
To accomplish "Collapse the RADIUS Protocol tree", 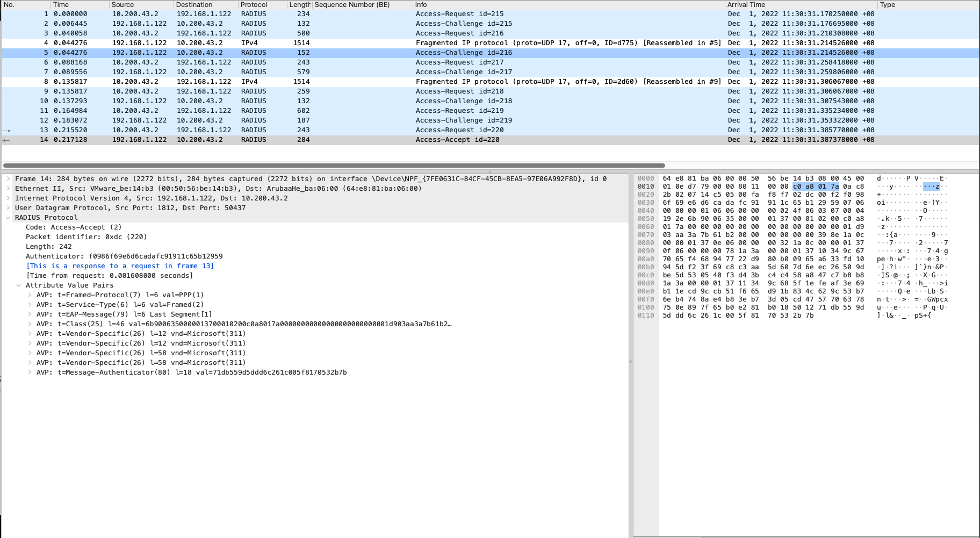I will pyautogui.click(x=8, y=218).
